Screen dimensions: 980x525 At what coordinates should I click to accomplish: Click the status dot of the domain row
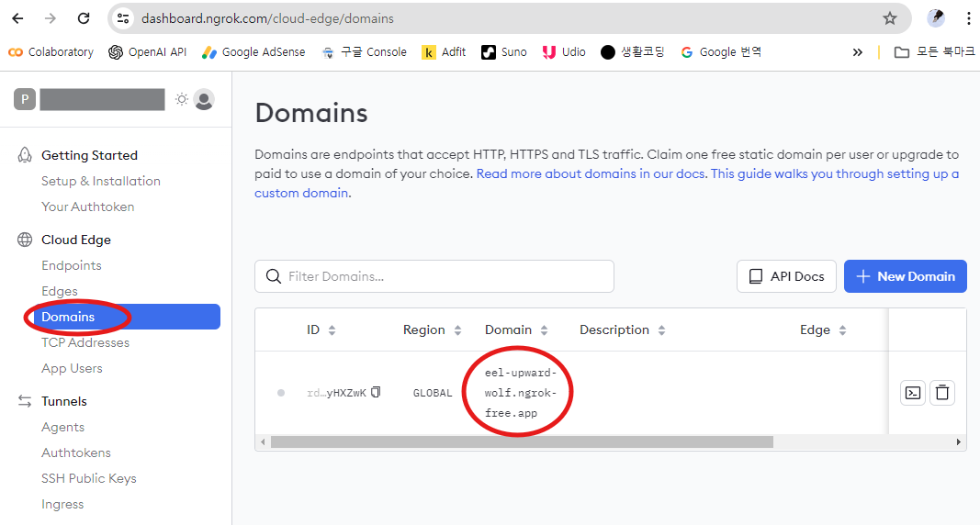[281, 393]
